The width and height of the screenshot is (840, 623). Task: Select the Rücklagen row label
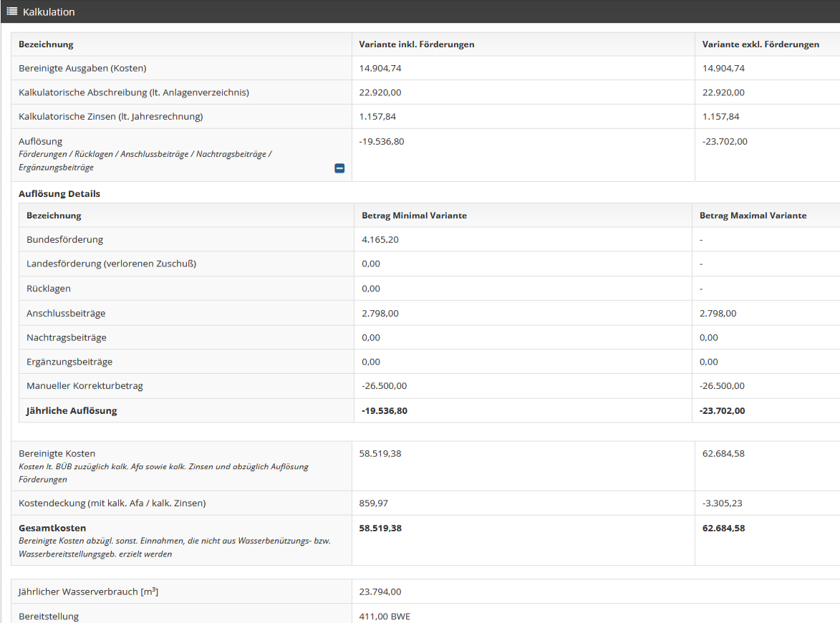point(49,289)
